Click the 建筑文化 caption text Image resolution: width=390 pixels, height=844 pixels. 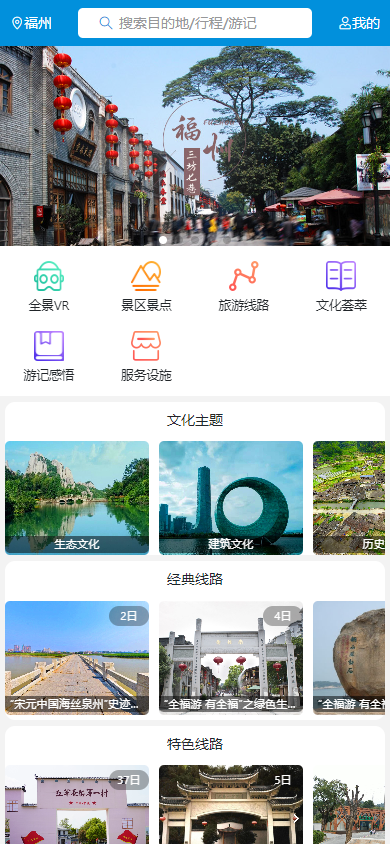click(x=231, y=544)
